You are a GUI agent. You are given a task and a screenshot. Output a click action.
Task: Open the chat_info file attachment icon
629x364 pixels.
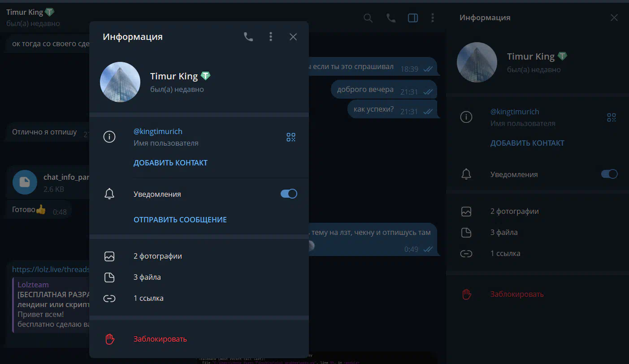click(25, 182)
